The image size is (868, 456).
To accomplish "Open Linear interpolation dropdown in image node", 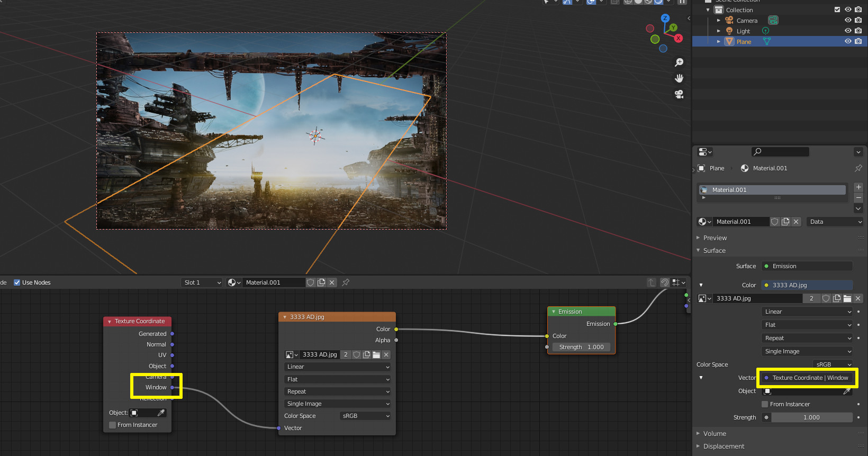I will 338,367.
